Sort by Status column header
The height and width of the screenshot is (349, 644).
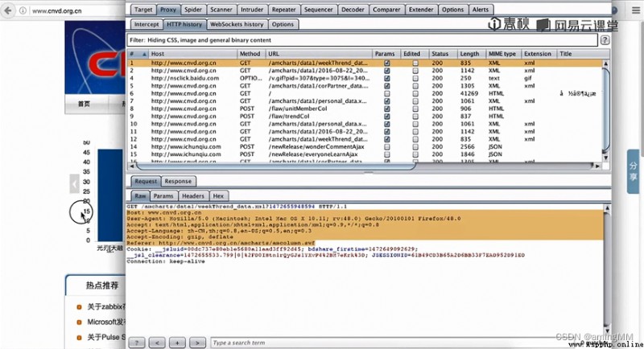pyautogui.click(x=442, y=54)
